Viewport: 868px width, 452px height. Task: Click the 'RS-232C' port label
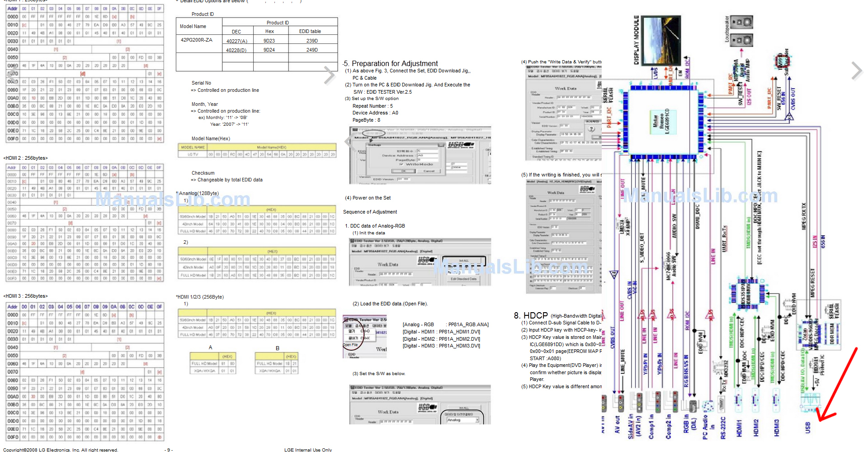[x=722, y=428]
